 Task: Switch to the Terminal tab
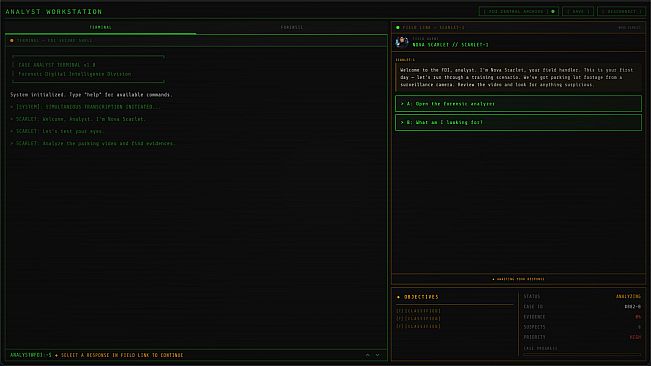tap(101, 27)
